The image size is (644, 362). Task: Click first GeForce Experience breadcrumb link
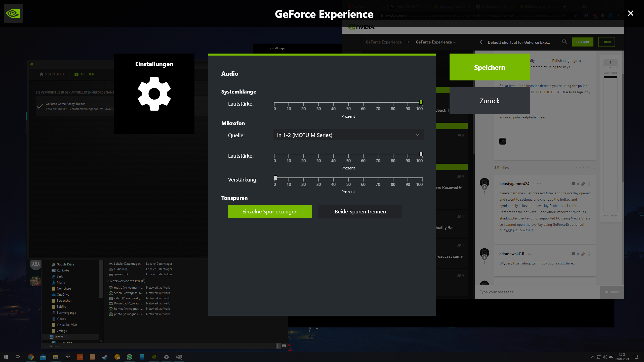pyautogui.click(x=384, y=42)
